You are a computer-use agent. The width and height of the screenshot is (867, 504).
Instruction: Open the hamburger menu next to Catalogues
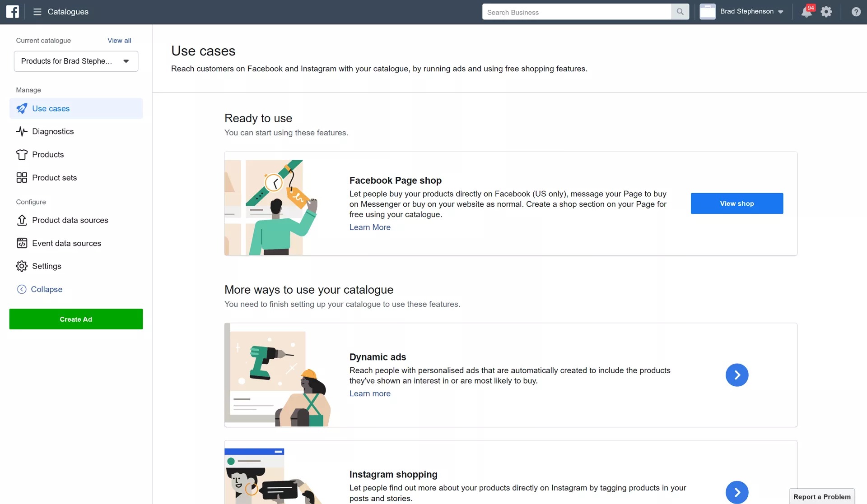37,12
